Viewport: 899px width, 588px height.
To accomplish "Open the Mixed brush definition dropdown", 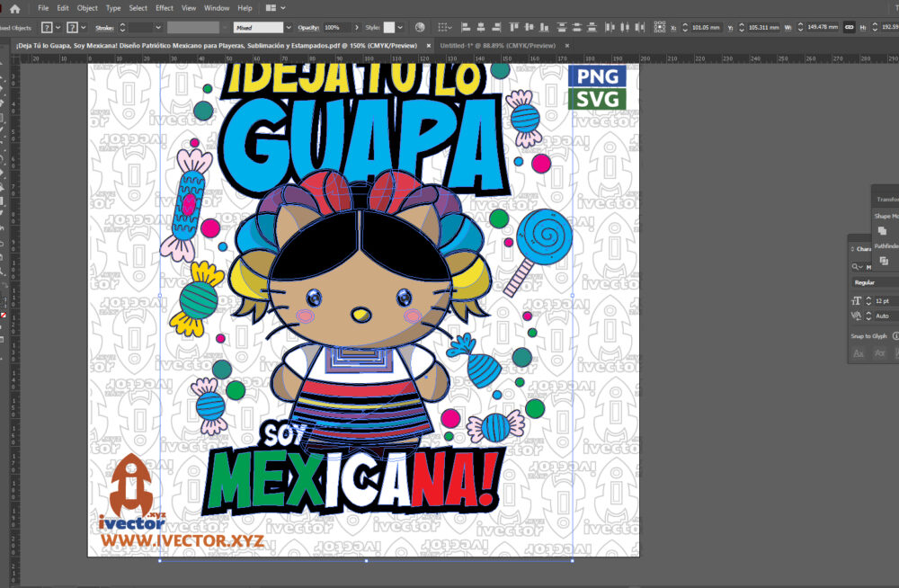I will coord(289,28).
